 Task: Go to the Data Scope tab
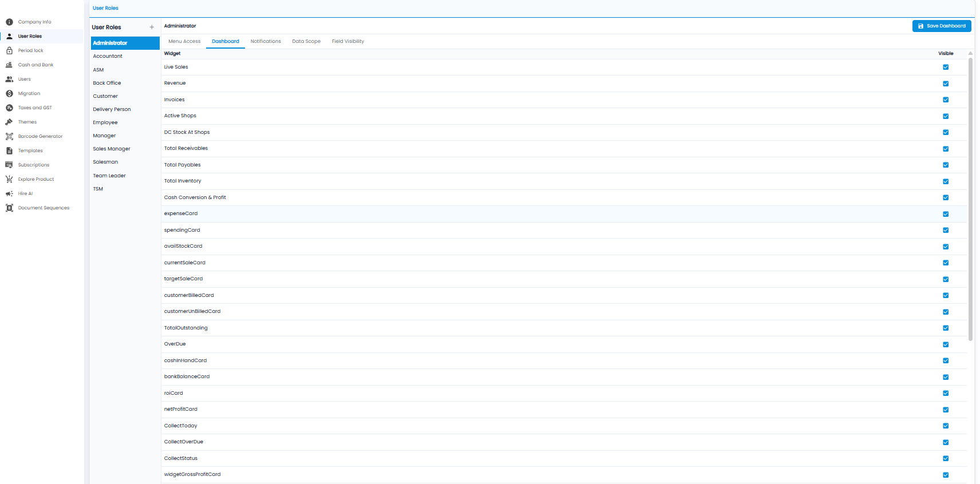pos(306,41)
